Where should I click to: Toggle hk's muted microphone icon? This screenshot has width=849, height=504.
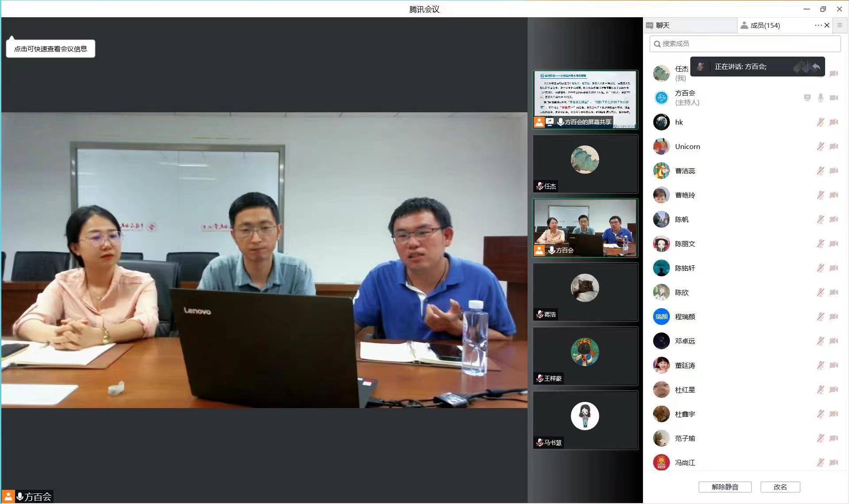(820, 122)
